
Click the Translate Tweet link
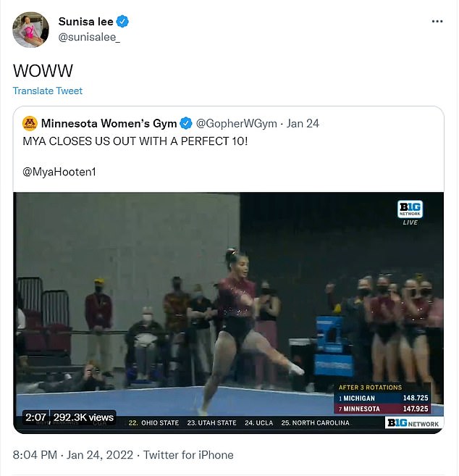pyautogui.click(x=48, y=91)
